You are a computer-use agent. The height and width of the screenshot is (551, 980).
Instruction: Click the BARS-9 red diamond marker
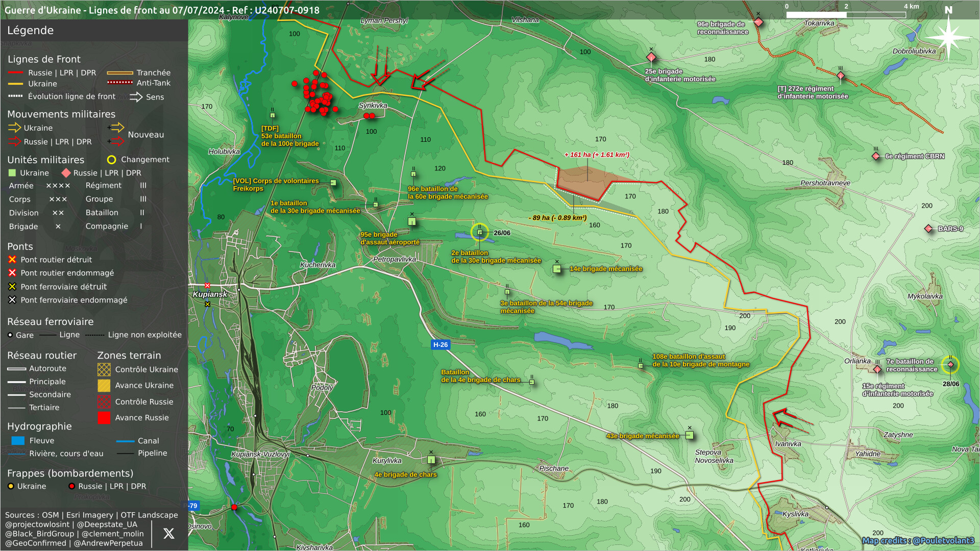tap(928, 229)
